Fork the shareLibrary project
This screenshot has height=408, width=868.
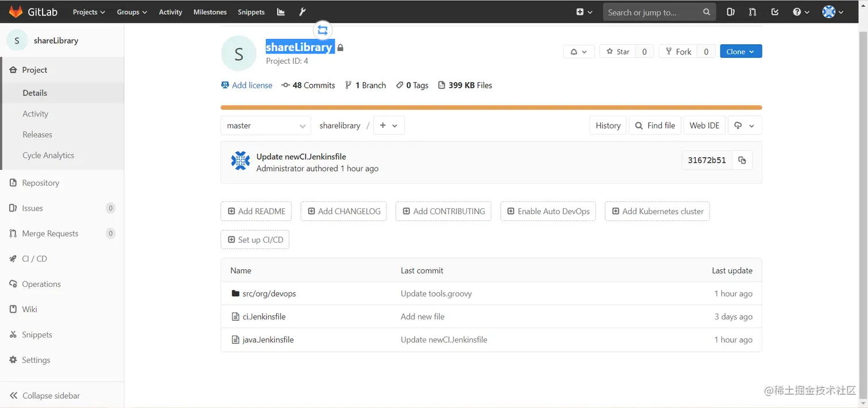pos(678,52)
